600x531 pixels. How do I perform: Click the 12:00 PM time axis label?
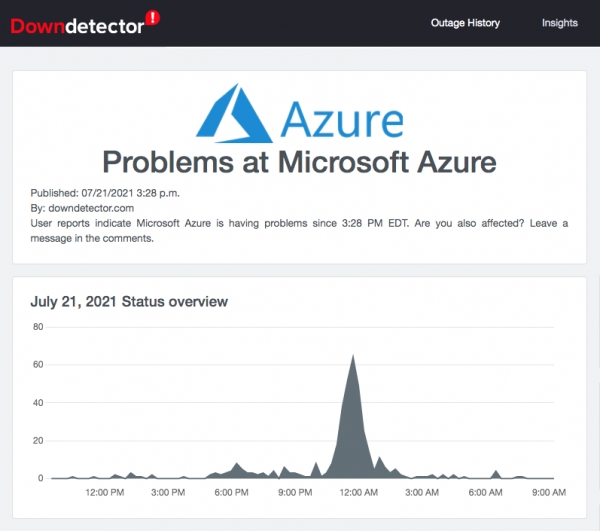coord(105,493)
